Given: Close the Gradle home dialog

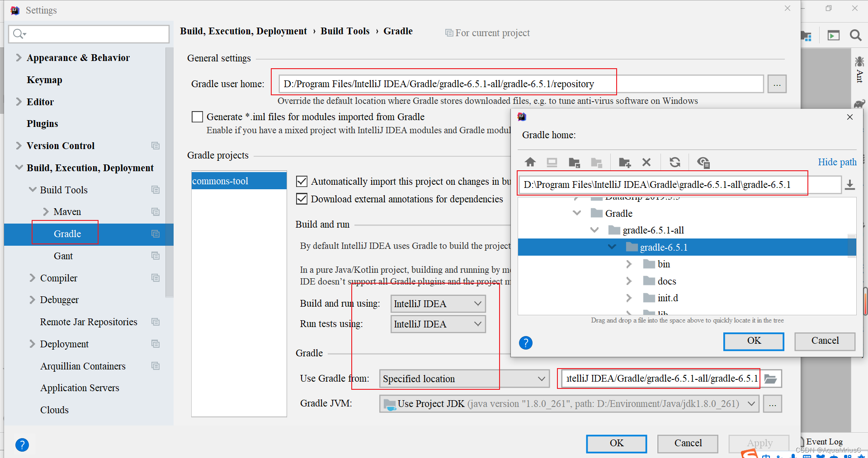Looking at the screenshot, I should [x=850, y=117].
